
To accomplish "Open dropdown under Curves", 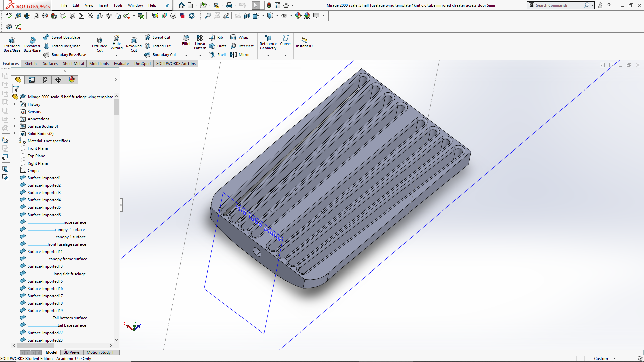I will 286,55.
